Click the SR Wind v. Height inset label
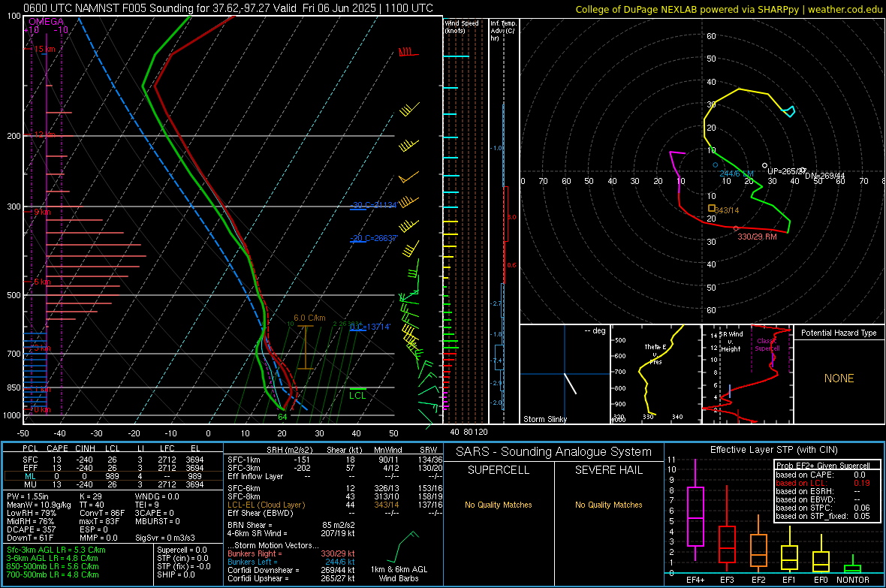This screenshot has width=886, height=588. [x=731, y=342]
